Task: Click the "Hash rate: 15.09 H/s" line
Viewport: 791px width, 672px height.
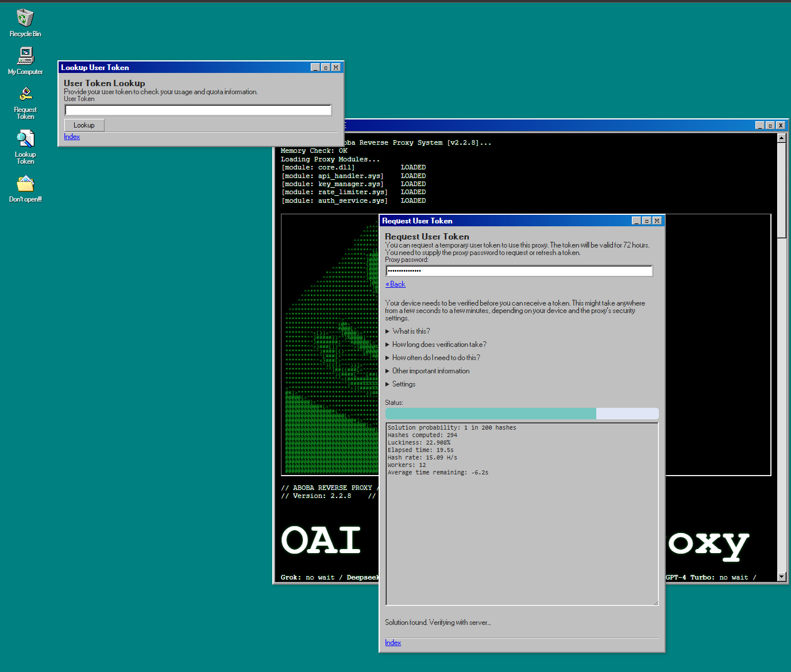Action: click(422, 458)
